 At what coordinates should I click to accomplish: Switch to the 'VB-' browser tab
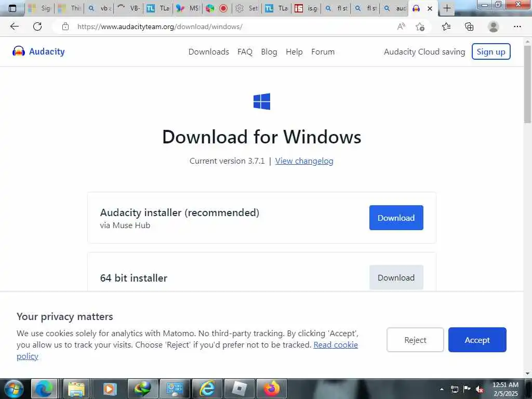[128, 8]
